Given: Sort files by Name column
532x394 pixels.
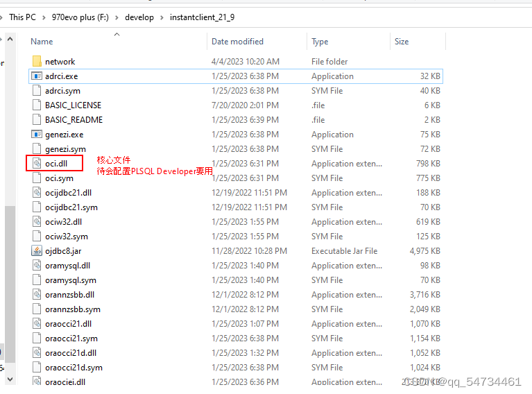Looking at the screenshot, I should [x=42, y=42].
